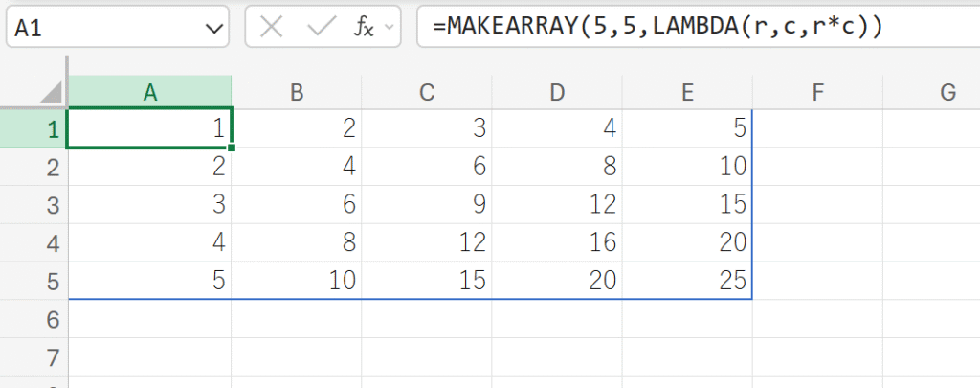Click empty cell F2
Viewport: 980px width, 388px height.
click(816, 167)
